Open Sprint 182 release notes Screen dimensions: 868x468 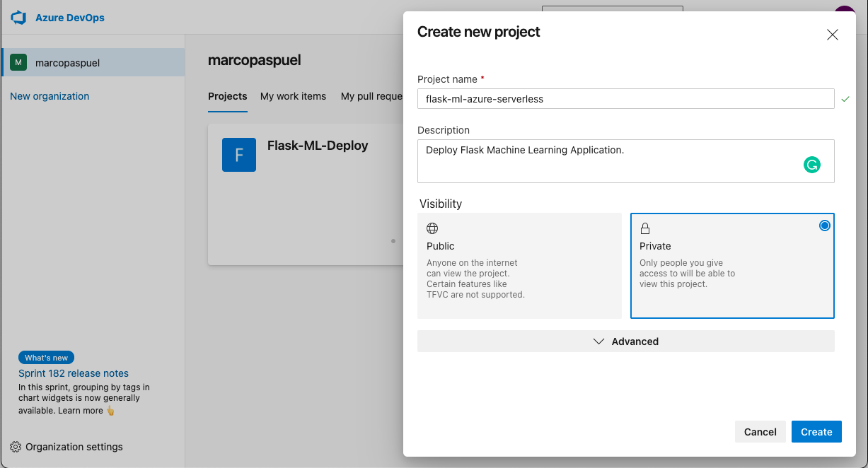click(74, 373)
